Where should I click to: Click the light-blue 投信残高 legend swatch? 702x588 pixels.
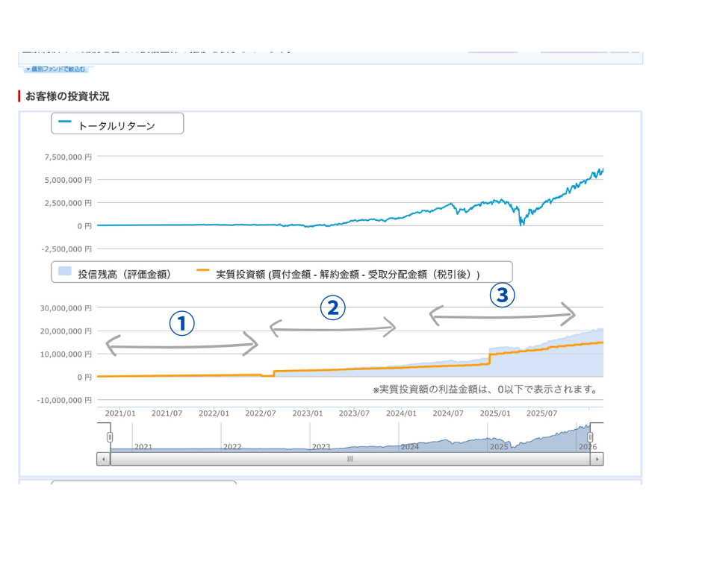pyautogui.click(x=65, y=273)
